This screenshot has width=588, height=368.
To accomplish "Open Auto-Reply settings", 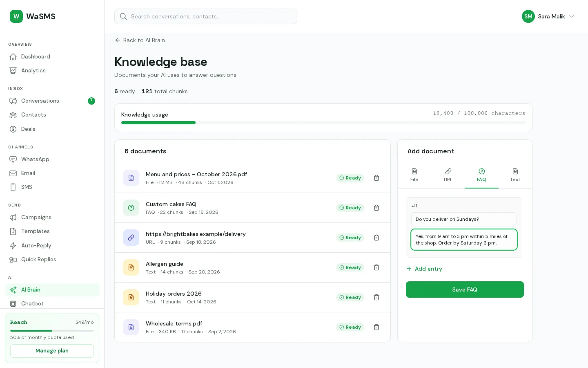I will (52, 245).
